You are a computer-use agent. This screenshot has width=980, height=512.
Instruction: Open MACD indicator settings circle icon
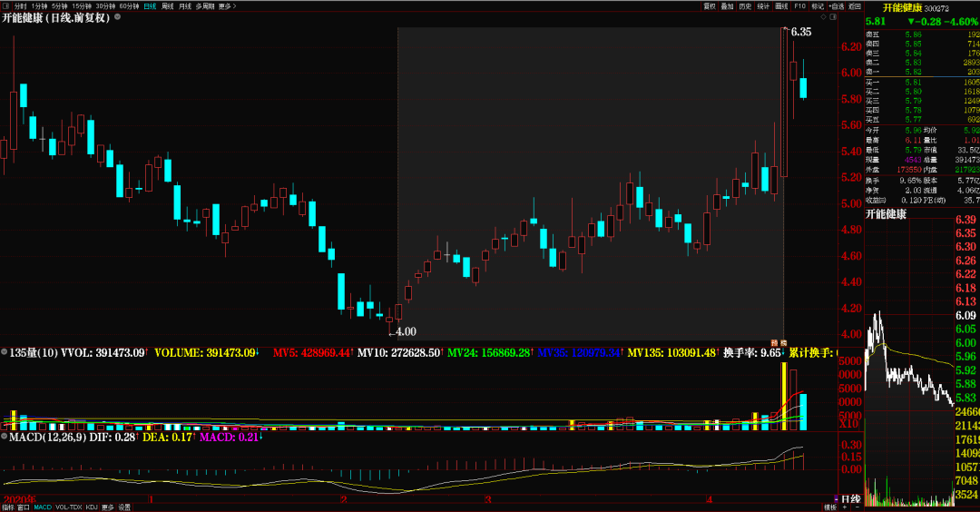[x=5, y=437]
